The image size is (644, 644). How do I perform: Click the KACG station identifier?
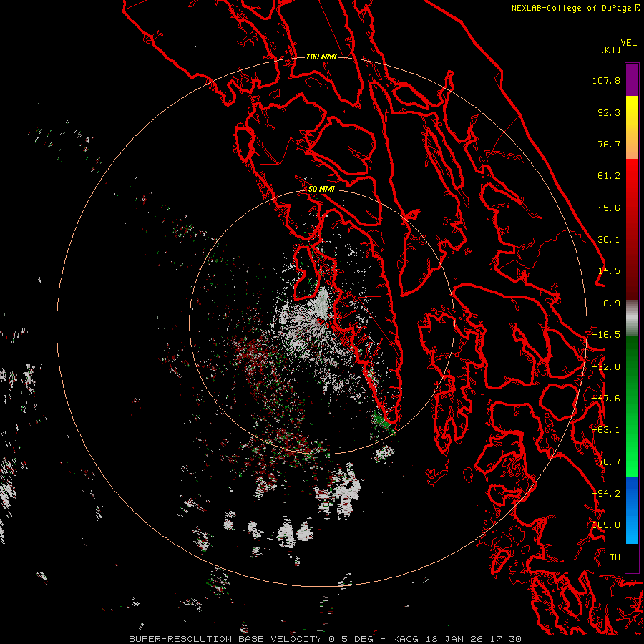(407, 639)
